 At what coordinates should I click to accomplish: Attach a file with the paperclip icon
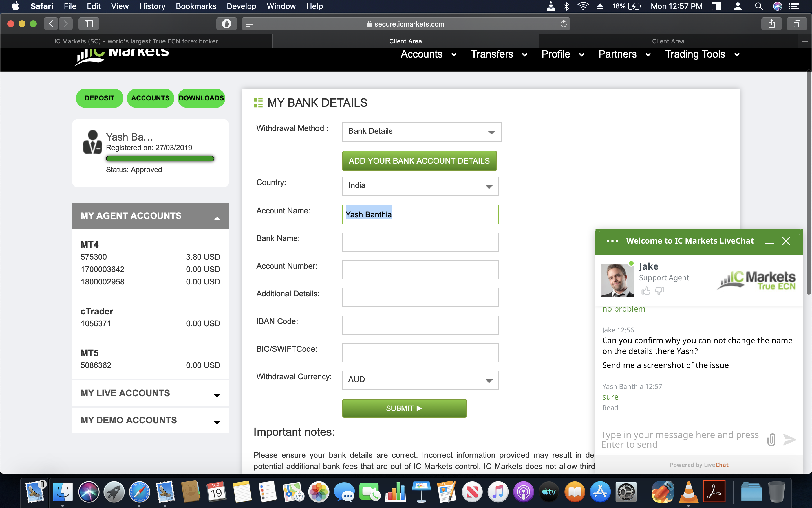[x=771, y=439]
